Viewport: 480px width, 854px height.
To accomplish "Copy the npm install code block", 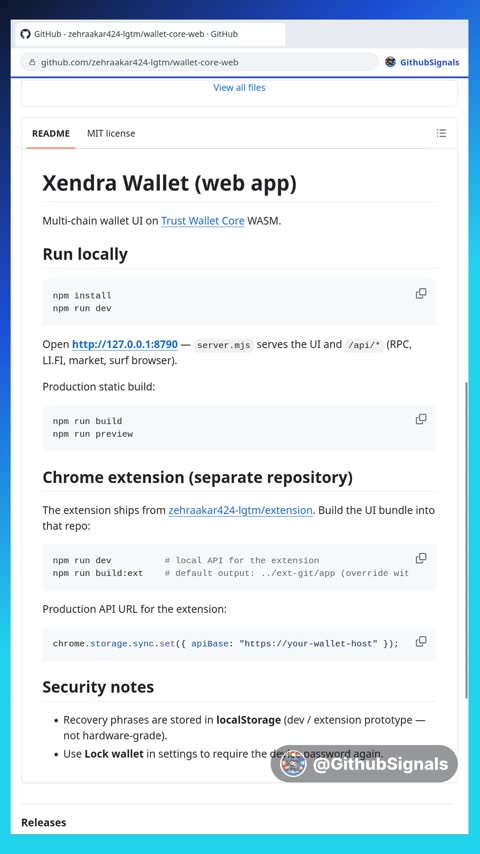I will click(421, 294).
